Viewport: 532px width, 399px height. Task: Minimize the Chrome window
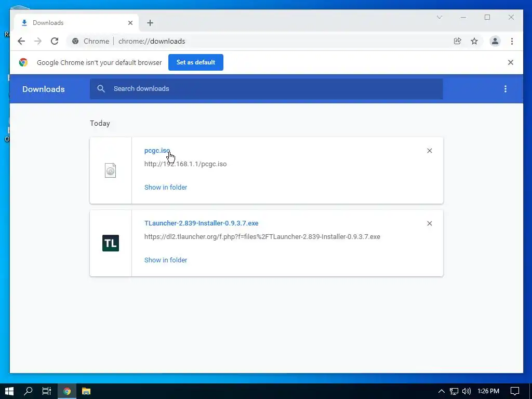463,17
